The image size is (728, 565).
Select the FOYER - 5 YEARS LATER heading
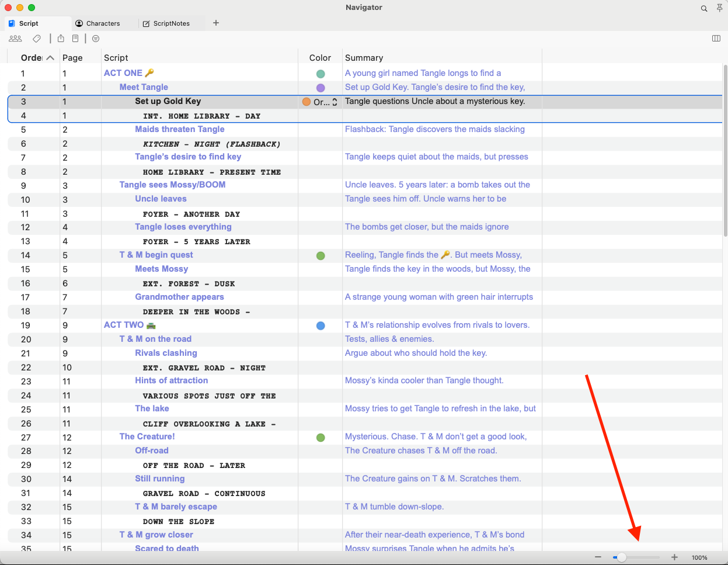[197, 241]
